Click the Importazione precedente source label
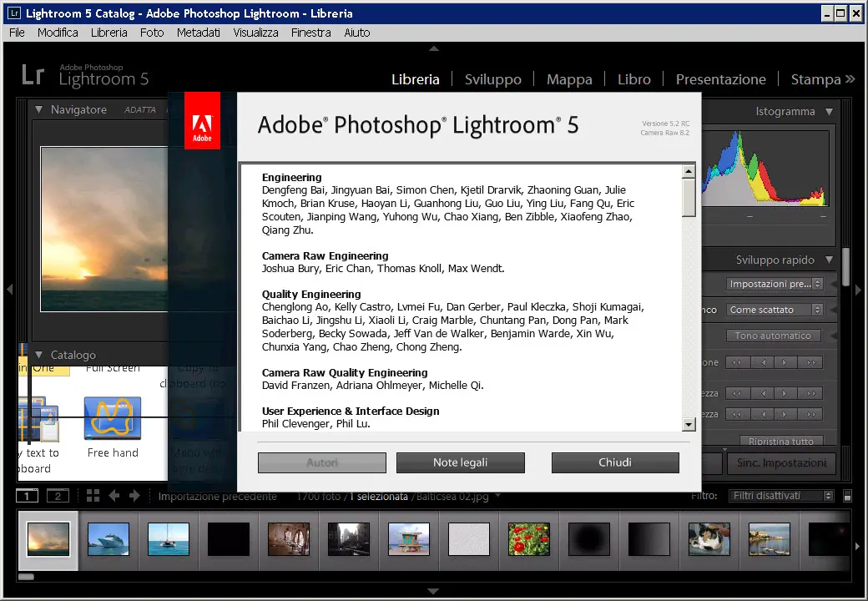The image size is (868, 601). pyautogui.click(x=218, y=497)
